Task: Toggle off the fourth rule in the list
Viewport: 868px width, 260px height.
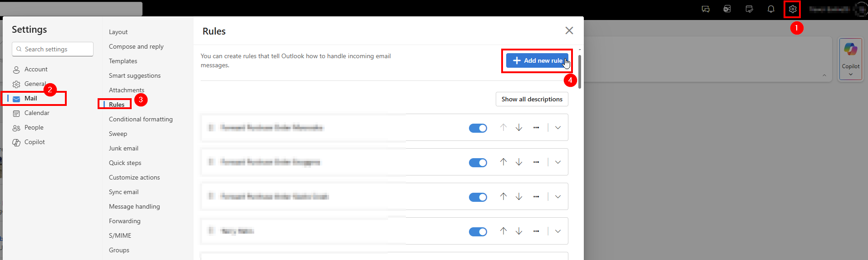Action: click(478, 232)
